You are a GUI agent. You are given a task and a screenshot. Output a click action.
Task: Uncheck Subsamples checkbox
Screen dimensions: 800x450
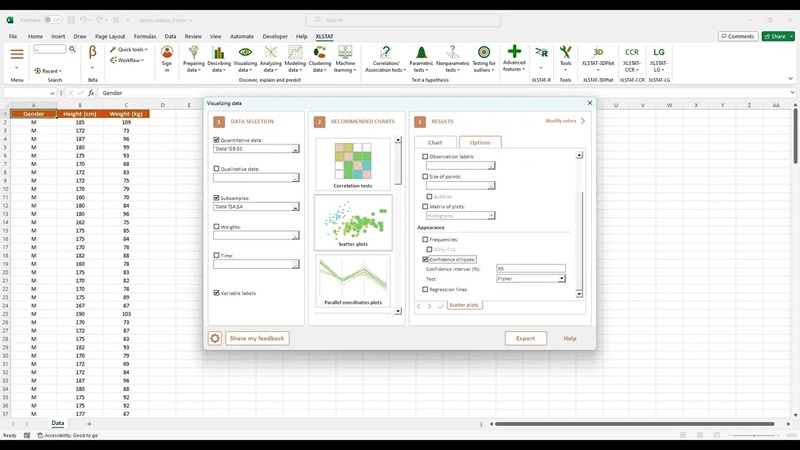tap(216, 197)
